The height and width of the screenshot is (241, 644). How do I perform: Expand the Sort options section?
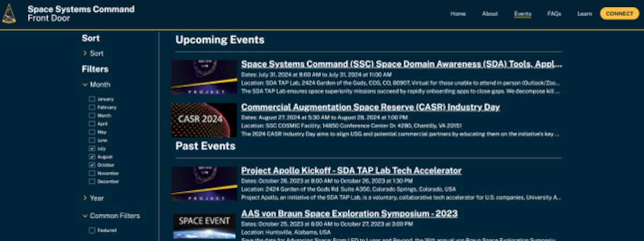click(x=93, y=53)
